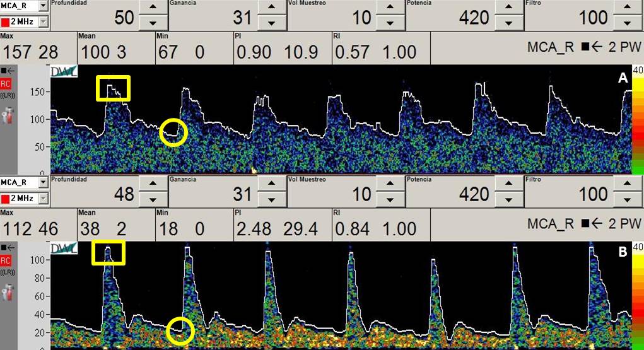644x350 pixels.
Task: Increase Vol Muestreo in the lower panel
Action: pyautogui.click(x=389, y=185)
